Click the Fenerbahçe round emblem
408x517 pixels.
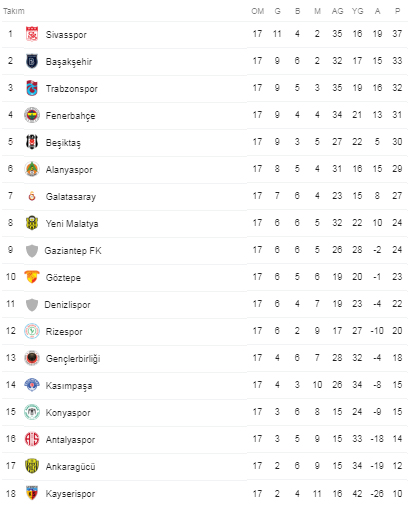point(32,115)
